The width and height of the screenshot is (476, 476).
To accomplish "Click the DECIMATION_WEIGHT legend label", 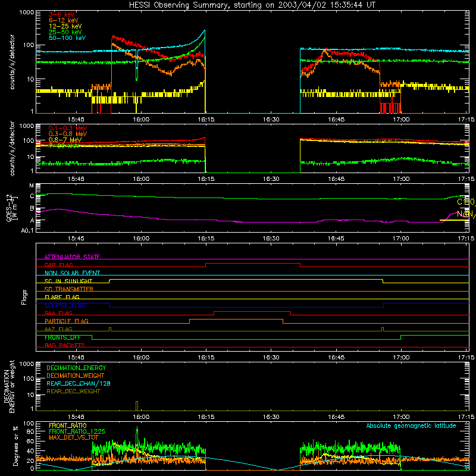I will point(76,375).
